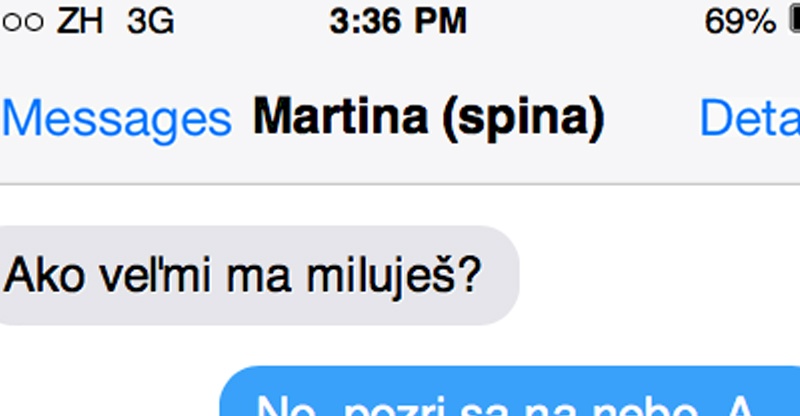
Task: Click the 69% battery percentage
Action: (x=740, y=22)
